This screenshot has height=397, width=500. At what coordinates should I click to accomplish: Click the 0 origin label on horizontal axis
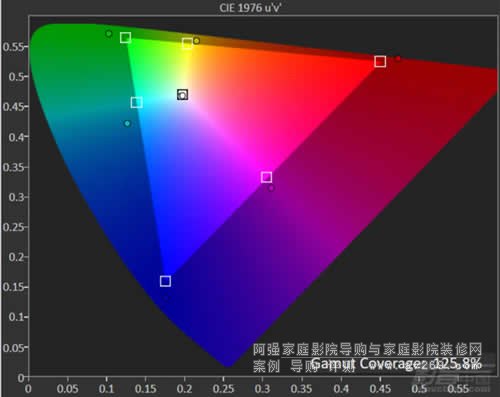(x=29, y=389)
